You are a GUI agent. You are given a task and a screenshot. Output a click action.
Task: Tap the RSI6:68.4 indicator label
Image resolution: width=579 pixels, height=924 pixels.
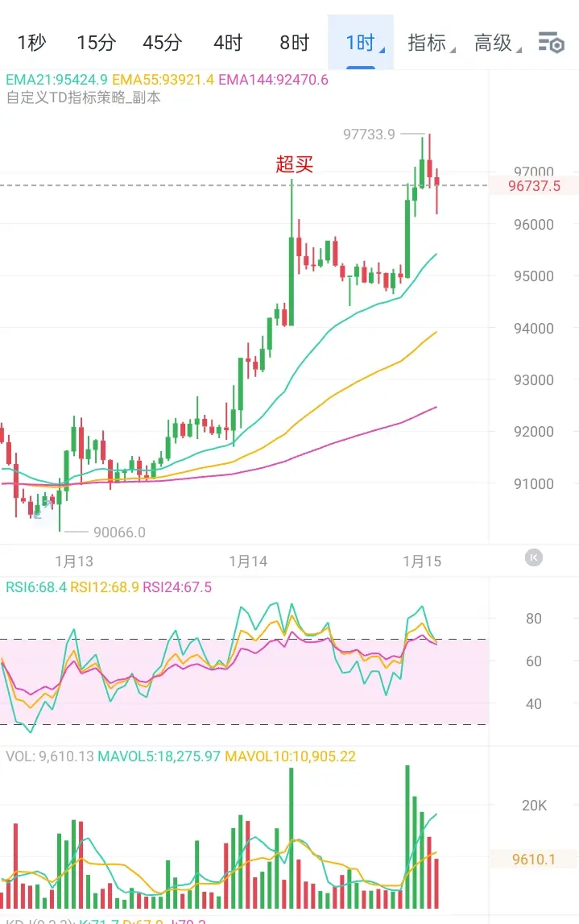[36, 587]
